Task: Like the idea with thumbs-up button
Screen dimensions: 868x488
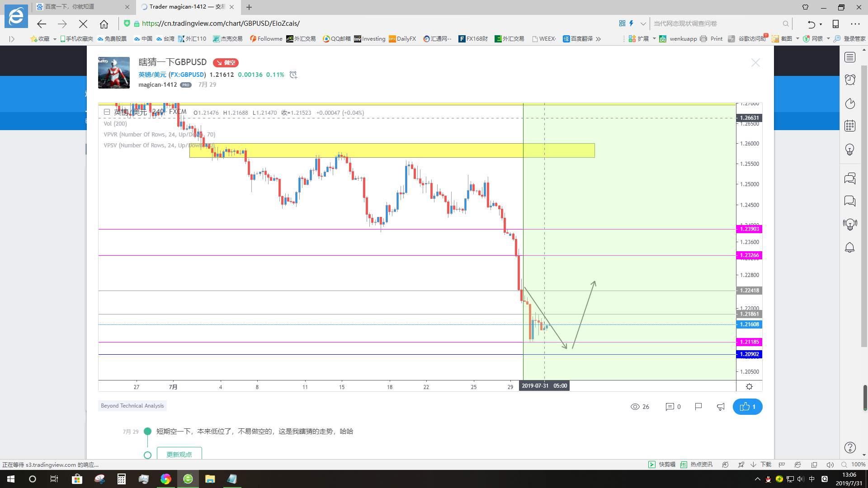Action: pos(747,407)
